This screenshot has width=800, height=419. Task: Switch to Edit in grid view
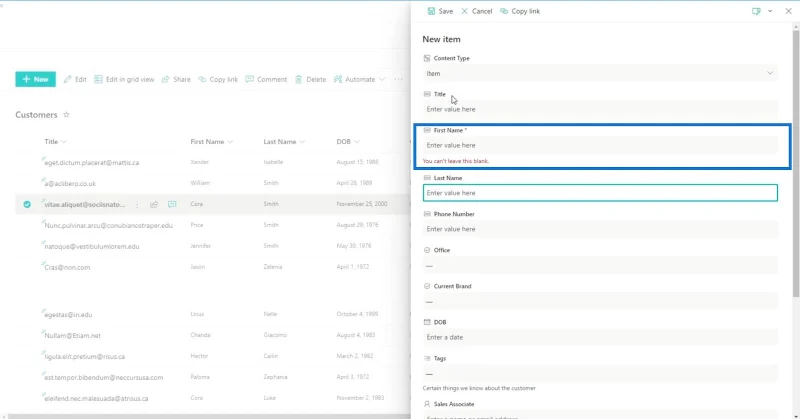tap(124, 80)
